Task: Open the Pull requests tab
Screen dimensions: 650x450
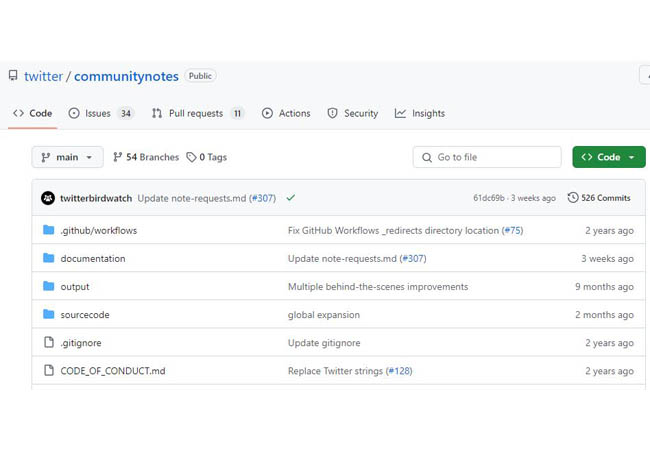Action: tap(197, 113)
